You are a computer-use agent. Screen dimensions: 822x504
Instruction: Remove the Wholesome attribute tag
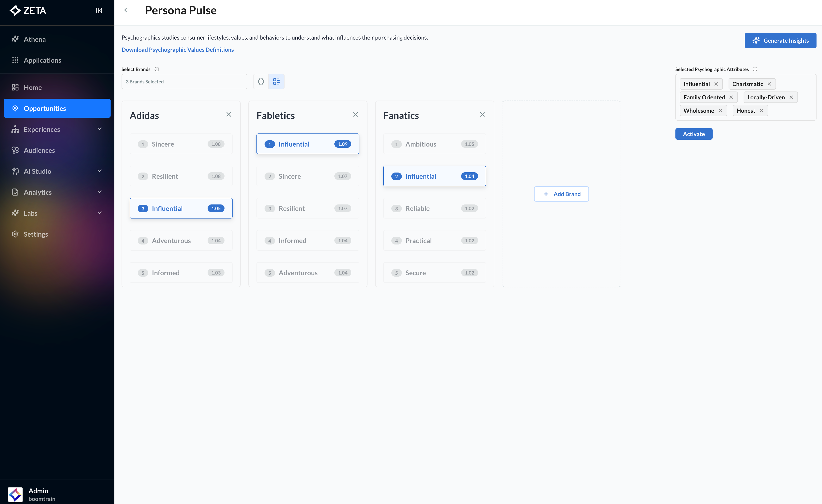pos(720,111)
